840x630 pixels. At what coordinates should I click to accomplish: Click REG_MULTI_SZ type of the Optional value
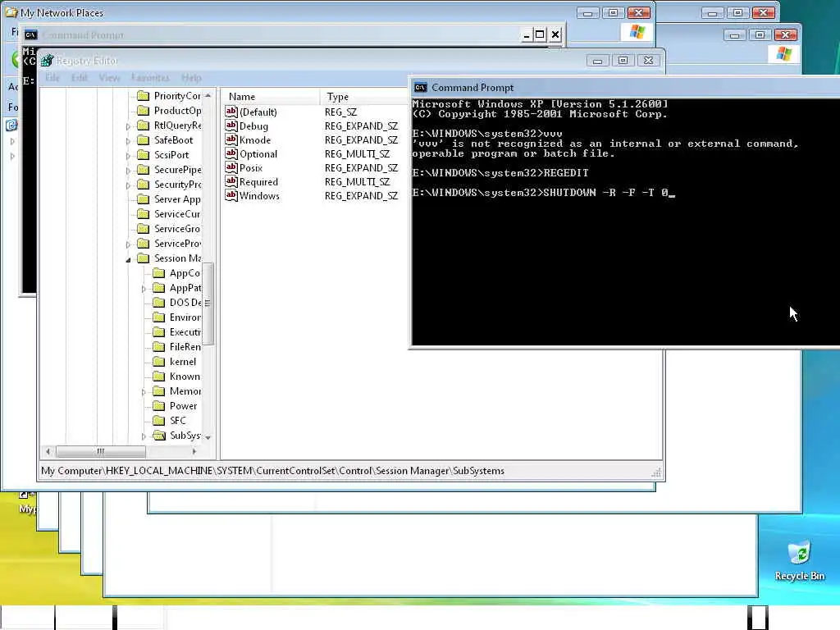click(358, 153)
